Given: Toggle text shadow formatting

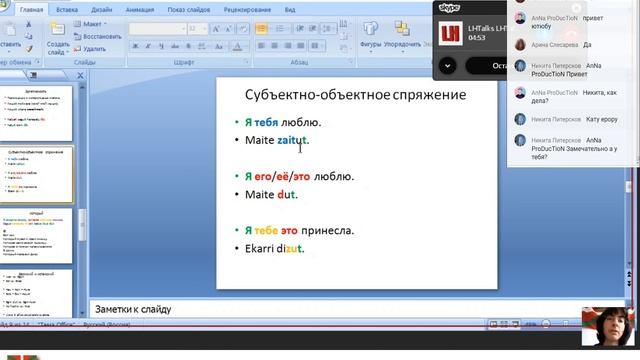Looking at the screenshot, I should [189, 46].
